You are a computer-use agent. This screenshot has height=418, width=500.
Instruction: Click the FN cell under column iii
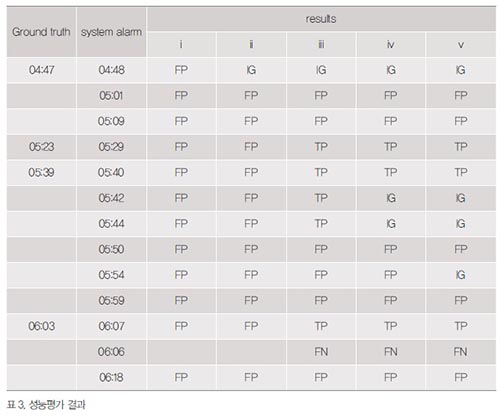click(x=321, y=352)
